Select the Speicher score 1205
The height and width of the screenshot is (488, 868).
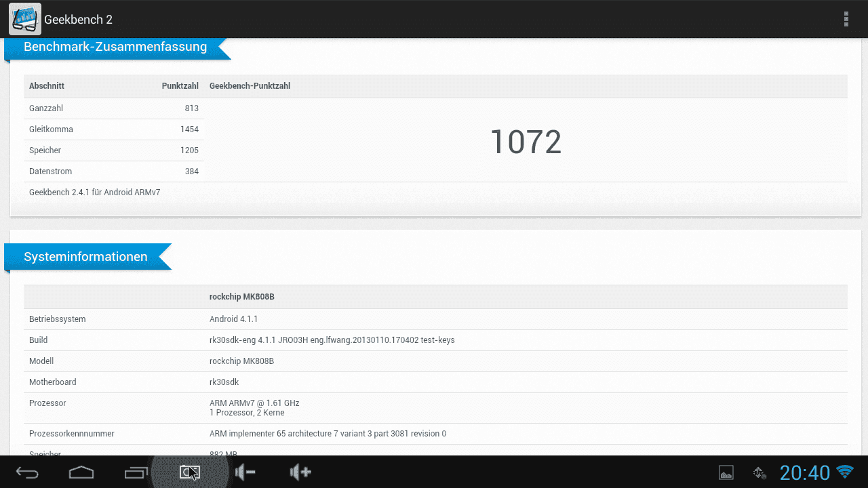[190, 150]
